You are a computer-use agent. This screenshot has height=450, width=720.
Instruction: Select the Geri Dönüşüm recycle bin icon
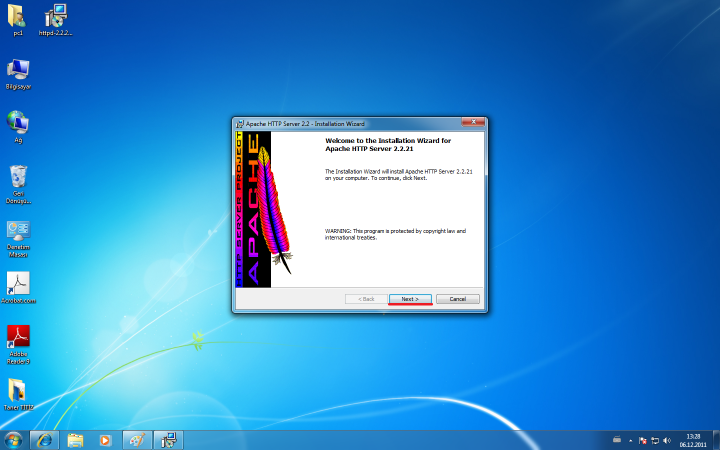17,178
